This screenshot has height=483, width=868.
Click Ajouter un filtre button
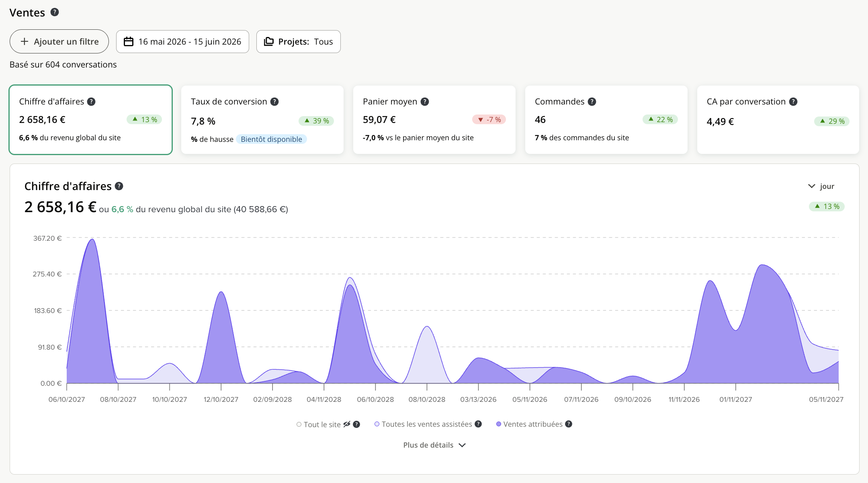click(x=59, y=41)
